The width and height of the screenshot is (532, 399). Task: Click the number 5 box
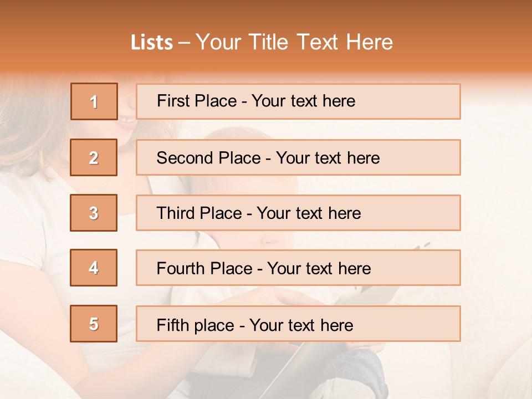point(94,324)
